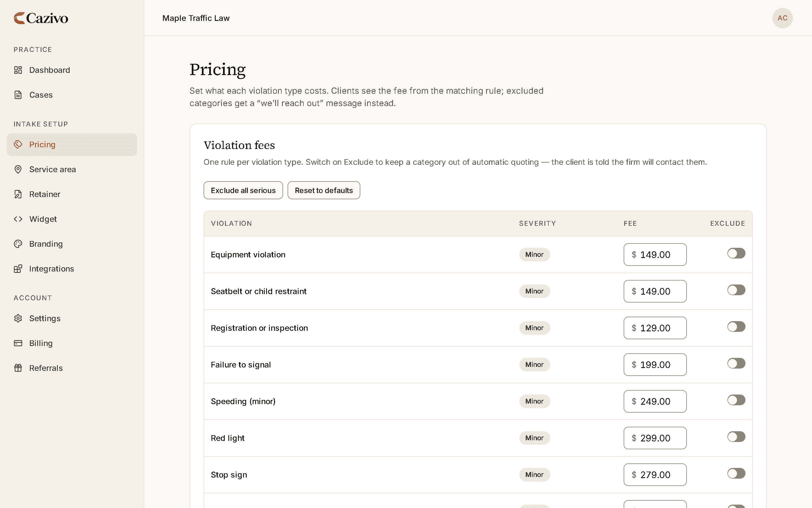The width and height of the screenshot is (812, 508).
Task: Click the Integrations blocks icon
Action: (x=18, y=269)
